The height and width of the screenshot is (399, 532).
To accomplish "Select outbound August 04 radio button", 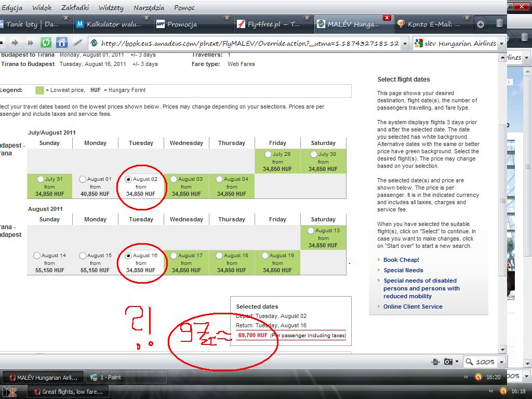I will pyautogui.click(x=219, y=179).
